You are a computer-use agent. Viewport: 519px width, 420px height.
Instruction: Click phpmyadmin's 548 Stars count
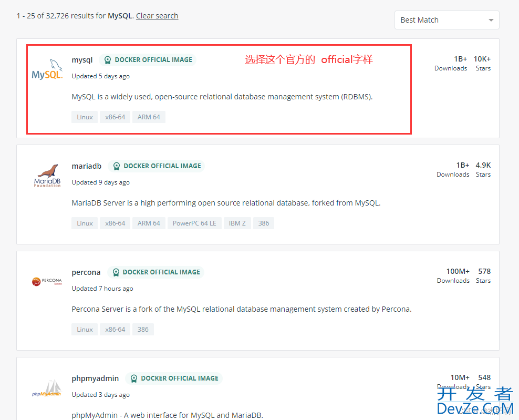click(484, 377)
